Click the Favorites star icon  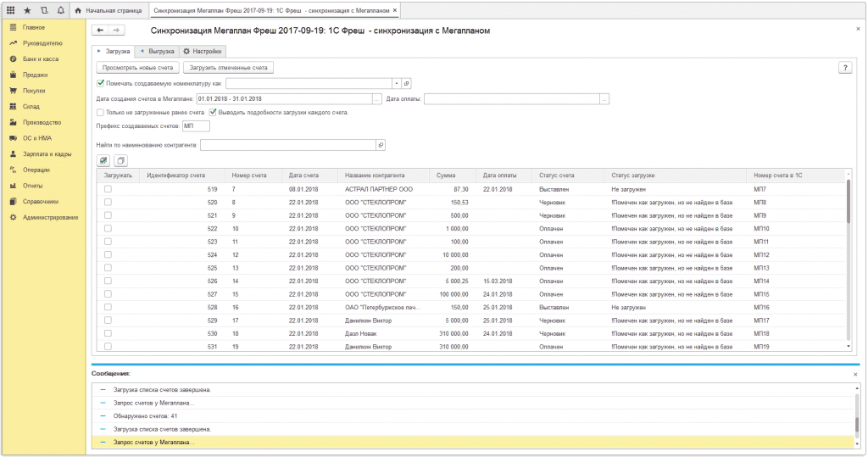[27, 9]
